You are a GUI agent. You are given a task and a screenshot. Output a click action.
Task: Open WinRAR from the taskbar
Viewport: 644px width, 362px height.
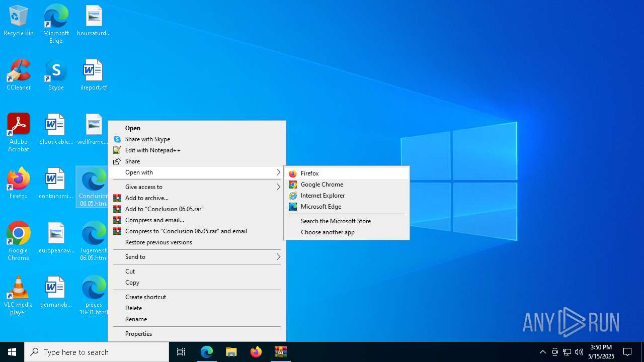point(281,352)
